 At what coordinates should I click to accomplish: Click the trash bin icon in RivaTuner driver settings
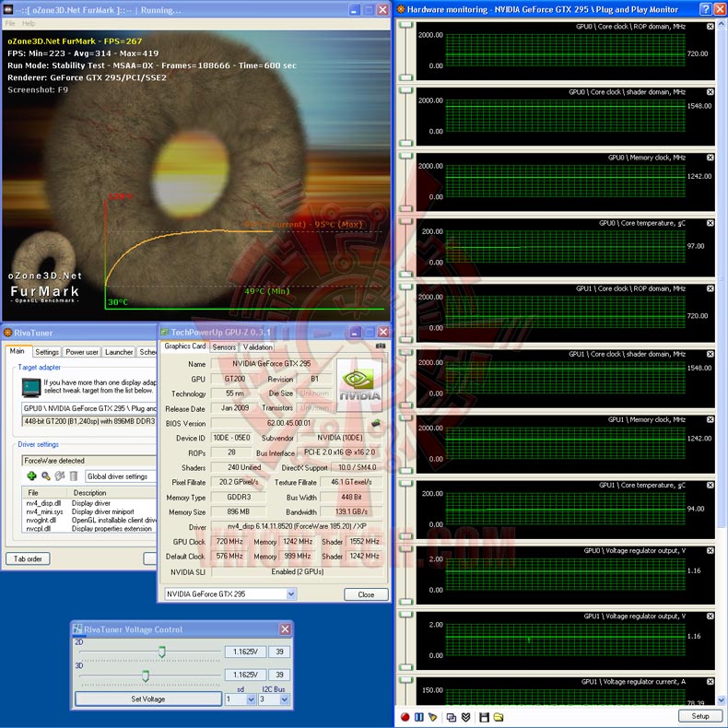tap(74, 476)
